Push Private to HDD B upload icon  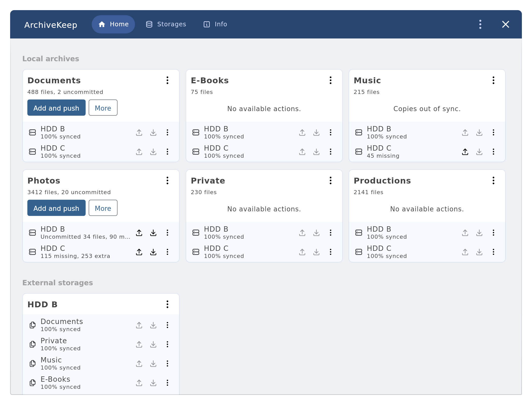point(302,233)
